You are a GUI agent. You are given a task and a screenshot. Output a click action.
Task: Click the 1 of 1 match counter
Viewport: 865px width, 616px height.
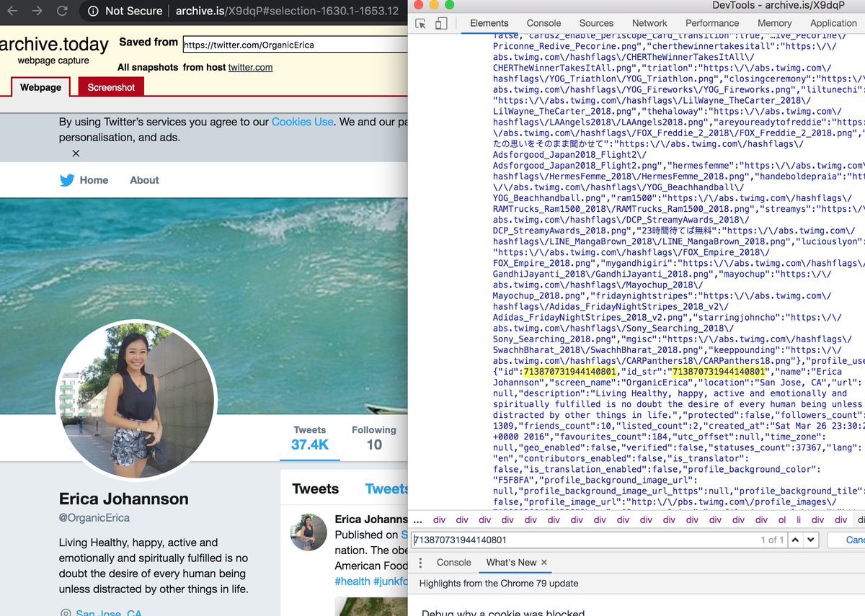click(x=771, y=540)
